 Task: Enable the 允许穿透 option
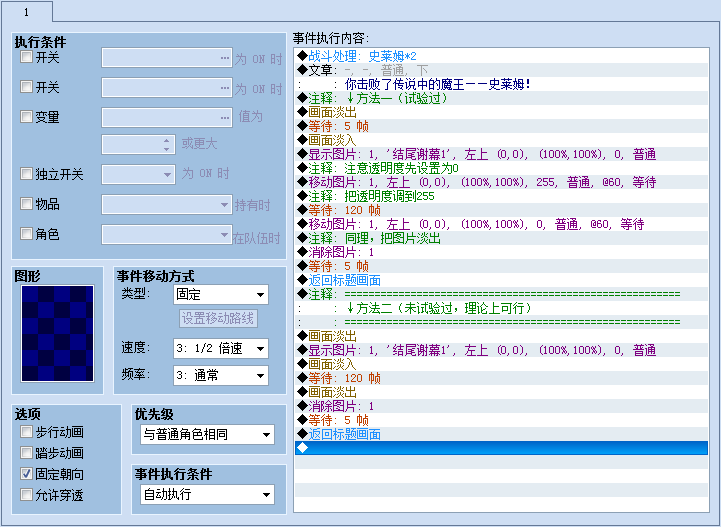(x=26, y=494)
